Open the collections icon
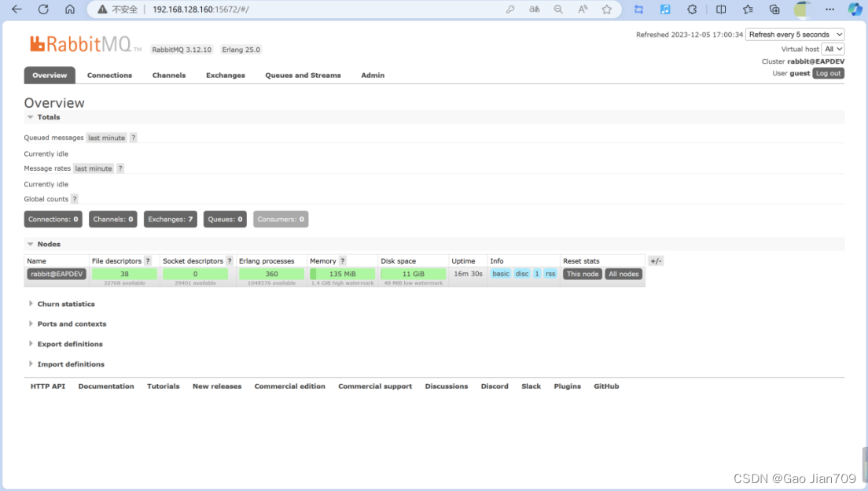Screen dimensions: 868x491 774,9
